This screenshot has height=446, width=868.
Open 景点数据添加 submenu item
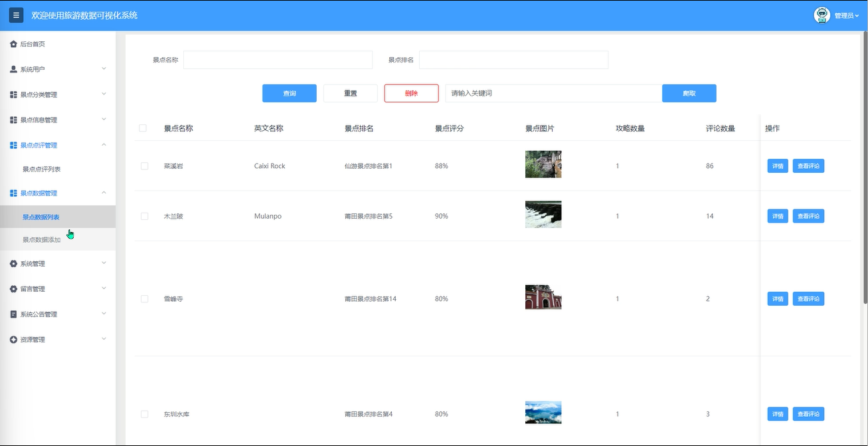tap(58, 239)
